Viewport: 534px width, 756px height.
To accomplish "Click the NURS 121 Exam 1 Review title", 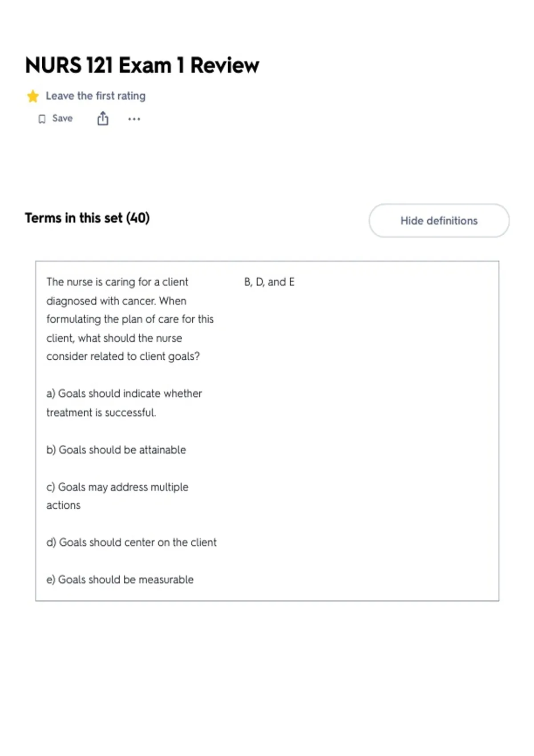I will pyautogui.click(x=142, y=65).
